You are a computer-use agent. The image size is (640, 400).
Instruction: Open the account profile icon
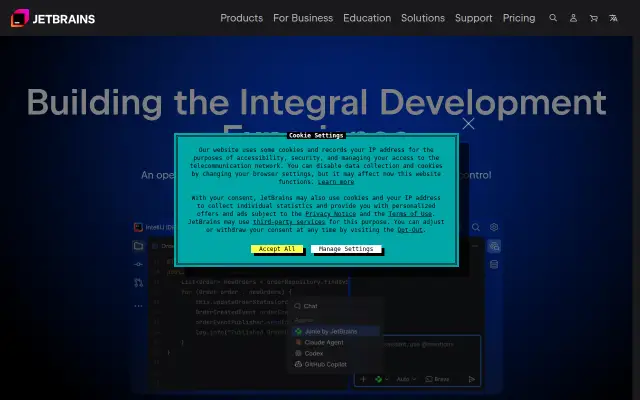[573, 18]
